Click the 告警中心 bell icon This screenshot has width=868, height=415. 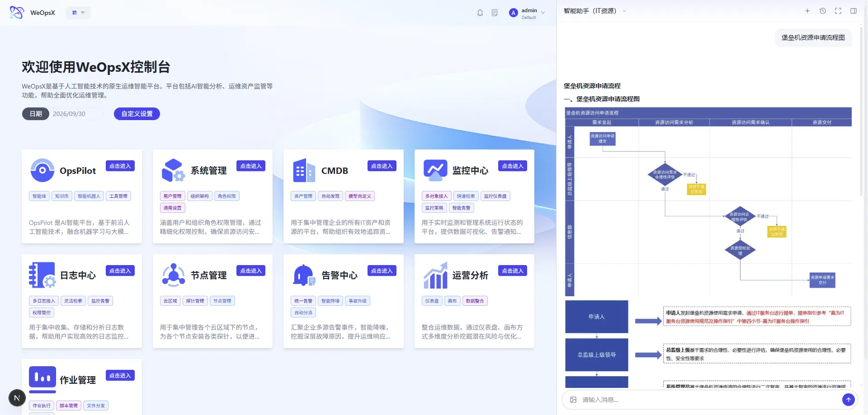(x=304, y=275)
